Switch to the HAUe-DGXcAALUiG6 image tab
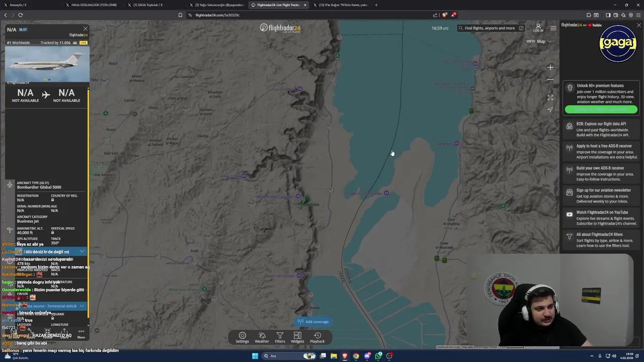This screenshot has width=644, height=362. [x=92, y=5]
